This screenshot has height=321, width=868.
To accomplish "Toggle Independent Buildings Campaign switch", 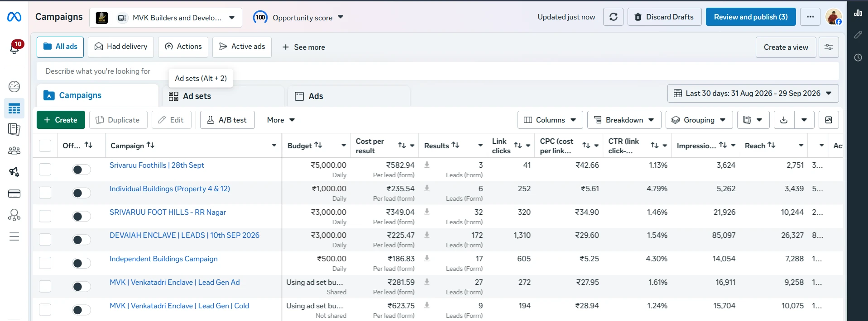I will click(x=82, y=263).
